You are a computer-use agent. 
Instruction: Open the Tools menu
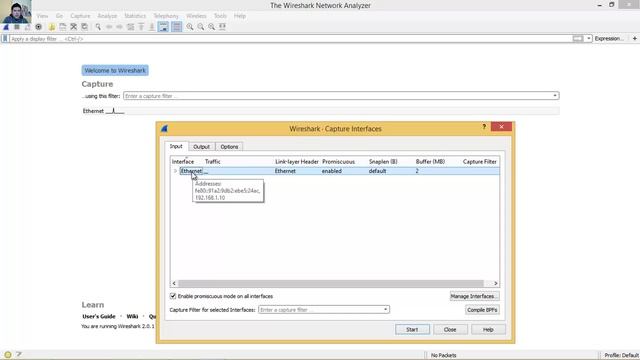(220, 16)
